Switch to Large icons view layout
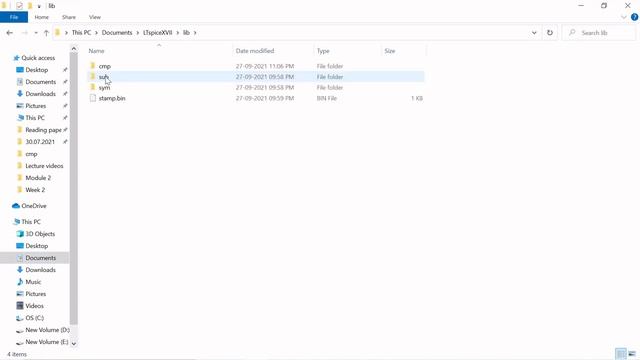640x360 pixels. (x=632, y=354)
